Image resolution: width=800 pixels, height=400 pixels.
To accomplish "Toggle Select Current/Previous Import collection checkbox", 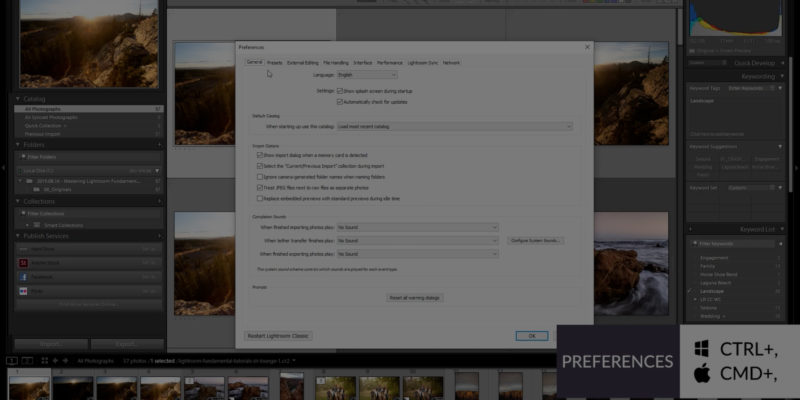I will coord(260,166).
